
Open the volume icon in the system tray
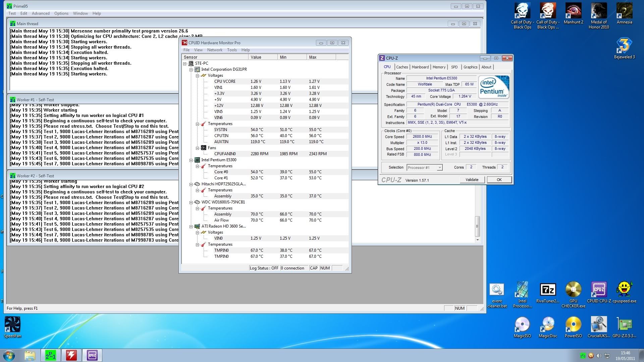point(599,355)
